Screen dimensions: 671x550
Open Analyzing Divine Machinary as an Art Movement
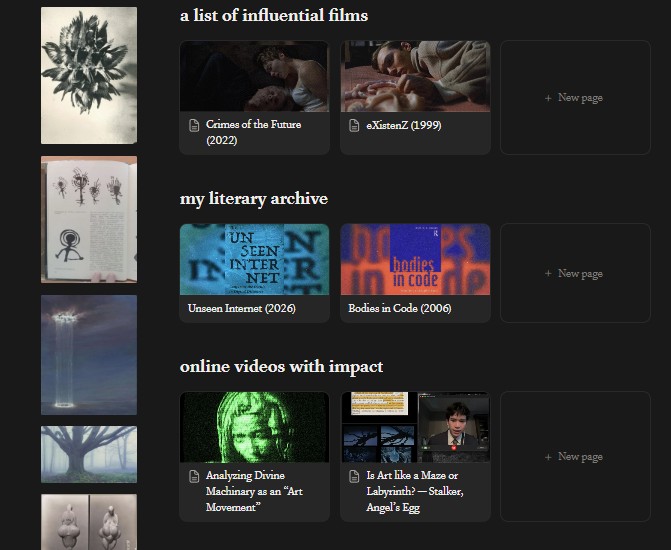tap(254, 491)
